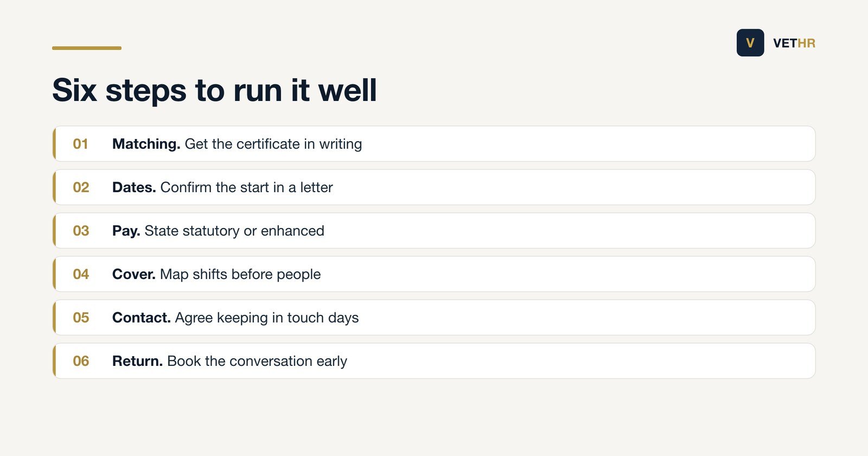Open the Return conversation row
868x456 pixels.
434,361
